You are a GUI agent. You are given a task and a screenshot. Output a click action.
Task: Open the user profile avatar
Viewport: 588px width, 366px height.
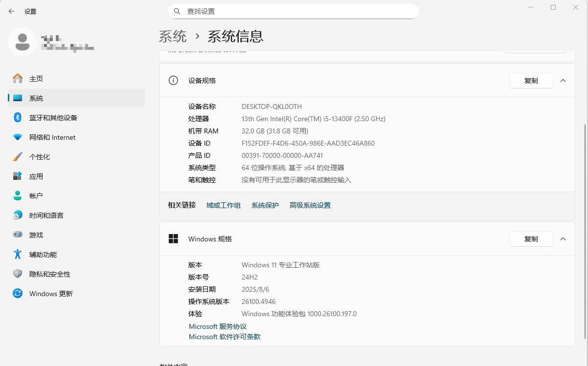coord(22,42)
